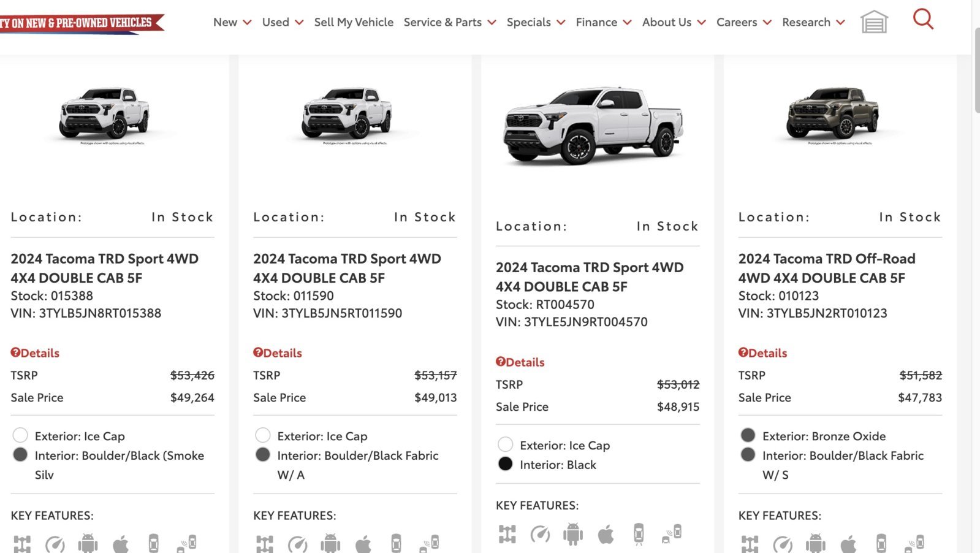Click the $47,783 sale price
The height and width of the screenshot is (553, 980).
point(920,397)
